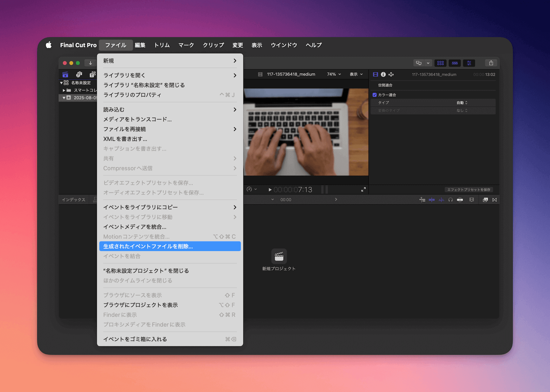
Task: Open the workspace layout chevron dropdown
Action: (428, 63)
